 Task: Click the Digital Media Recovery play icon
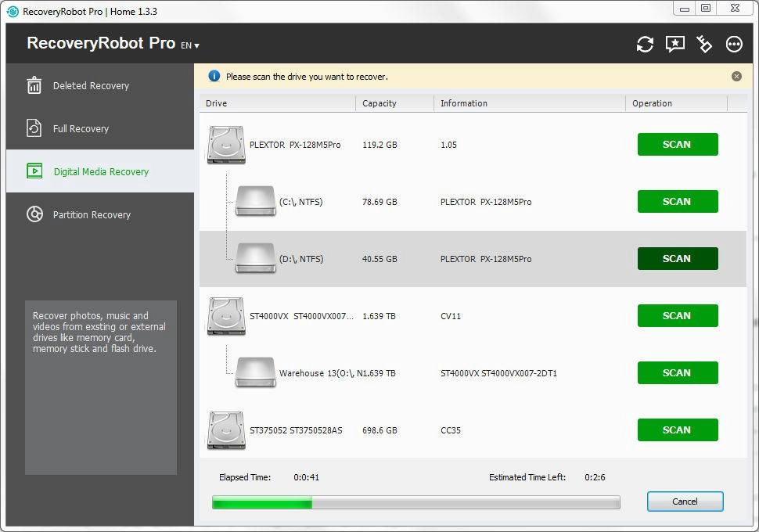pyautogui.click(x=34, y=171)
